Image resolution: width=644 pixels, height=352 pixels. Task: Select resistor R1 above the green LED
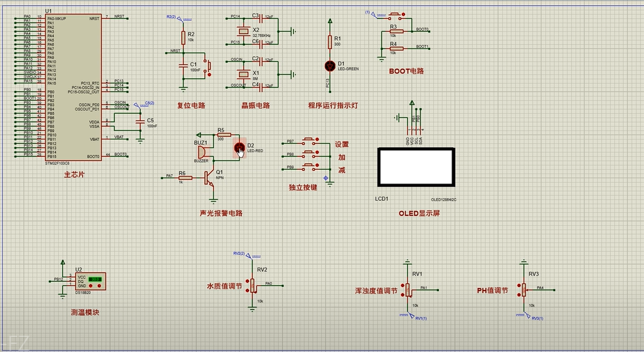pyautogui.click(x=329, y=42)
